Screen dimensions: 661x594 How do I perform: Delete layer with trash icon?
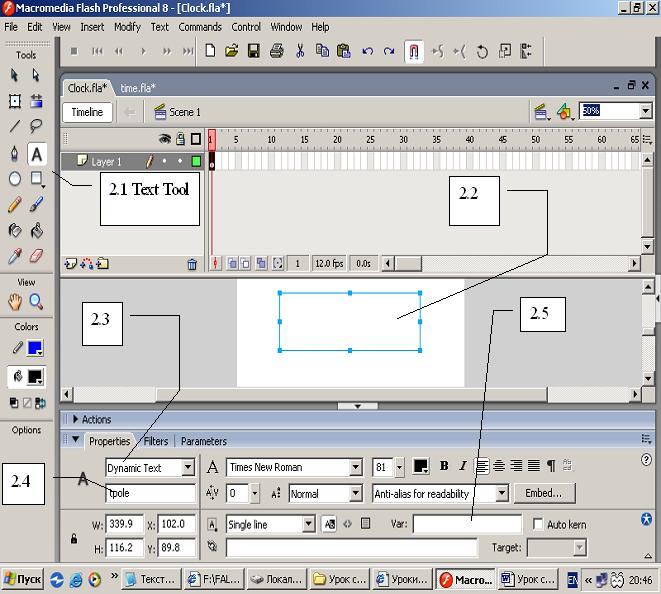[192, 264]
